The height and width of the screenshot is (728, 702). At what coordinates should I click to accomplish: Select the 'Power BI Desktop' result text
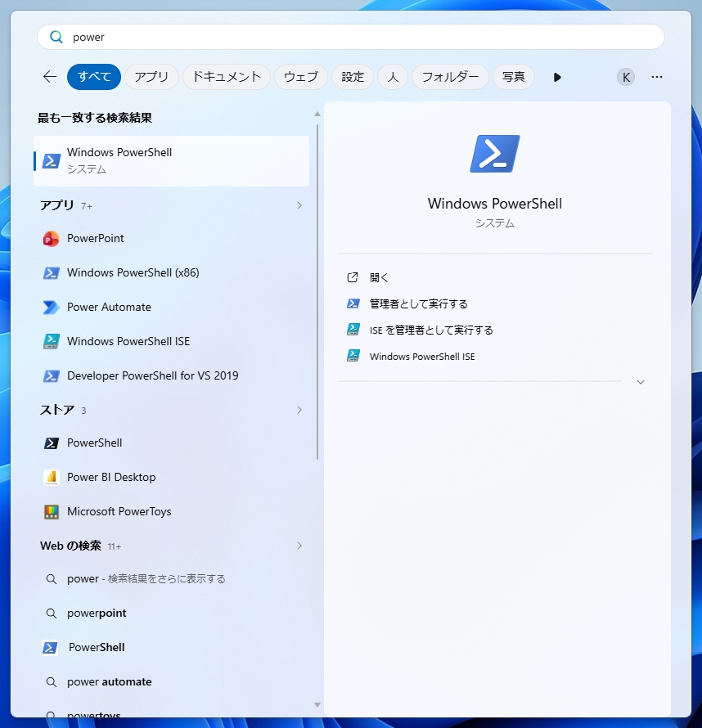111,477
